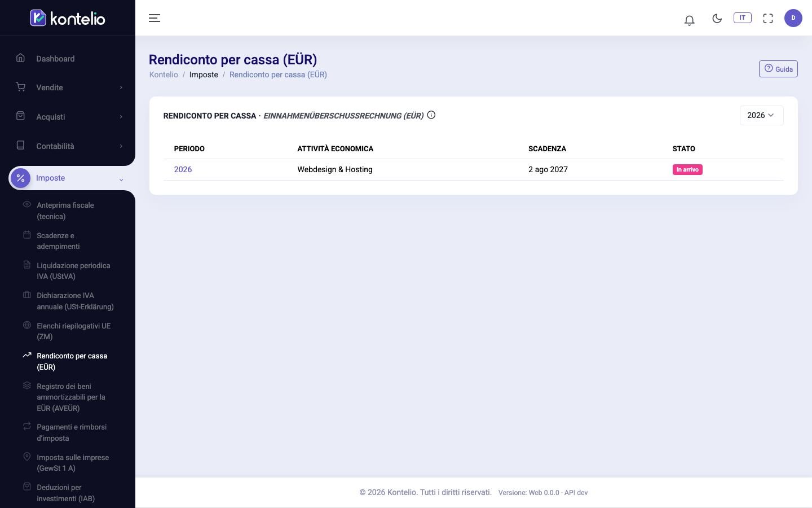Open Liquidazione periodica IVA (UStVA)
812x508 pixels.
pos(73,271)
